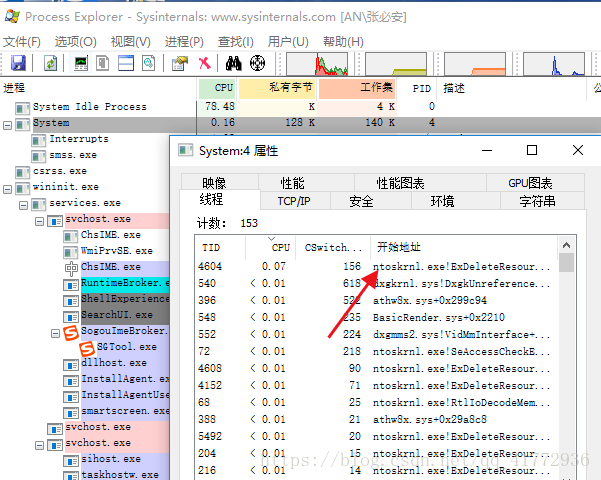This screenshot has width=601, height=480.
Task: Click the I/O history mini graph
Action: pos(554,64)
